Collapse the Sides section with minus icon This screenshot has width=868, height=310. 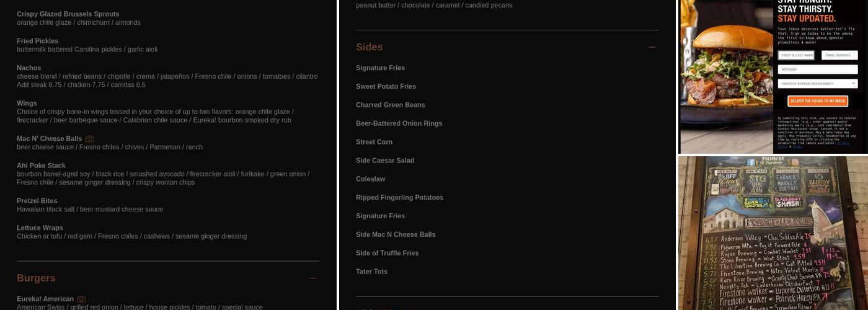click(x=652, y=47)
